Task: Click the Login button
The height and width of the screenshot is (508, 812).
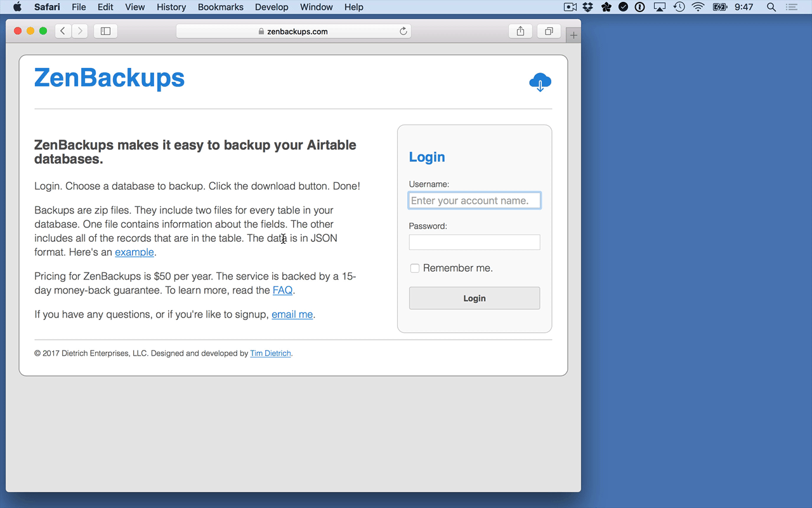Action: click(475, 298)
